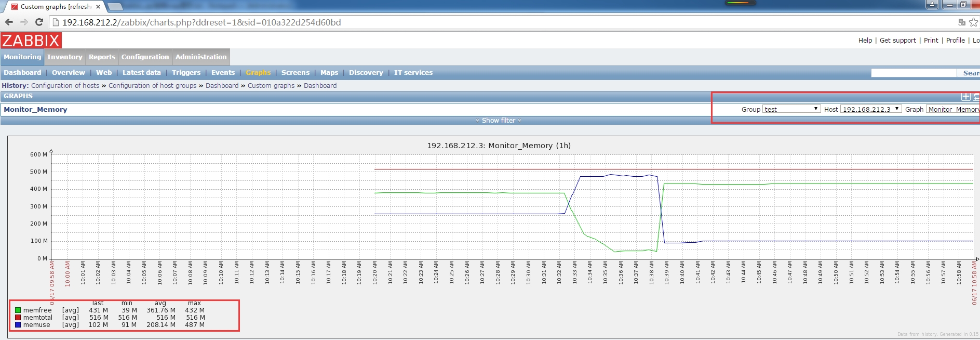Image resolution: width=980 pixels, height=340 pixels.
Task: Open the Group dropdown showing test
Action: [x=791, y=109]
